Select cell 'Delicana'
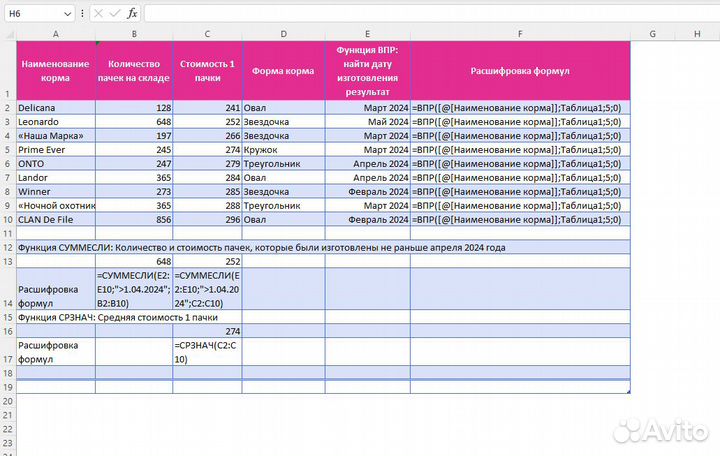Screen dimensions: 720x456 (x=56, y=108)
